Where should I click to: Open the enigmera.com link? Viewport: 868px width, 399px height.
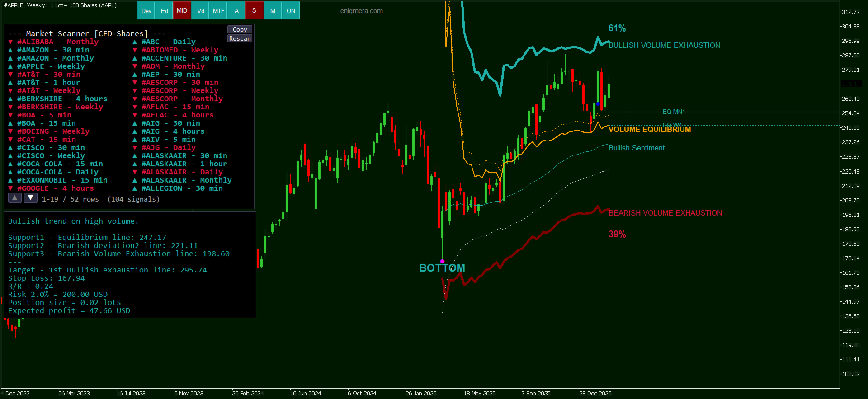point(361,11)
